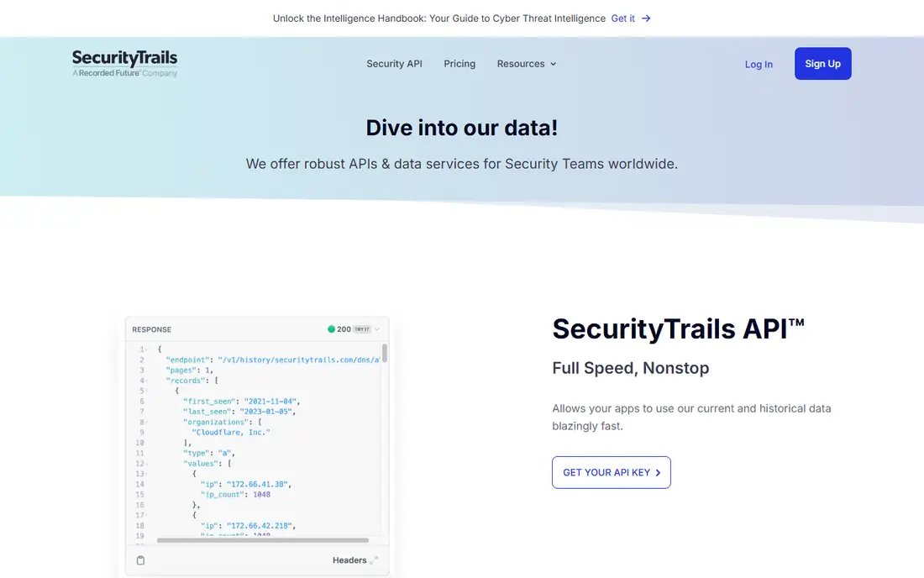Screen dimensions: 924x578
Task: Click the ip_count value 1048 on line 15
Action: coord(261,495)
